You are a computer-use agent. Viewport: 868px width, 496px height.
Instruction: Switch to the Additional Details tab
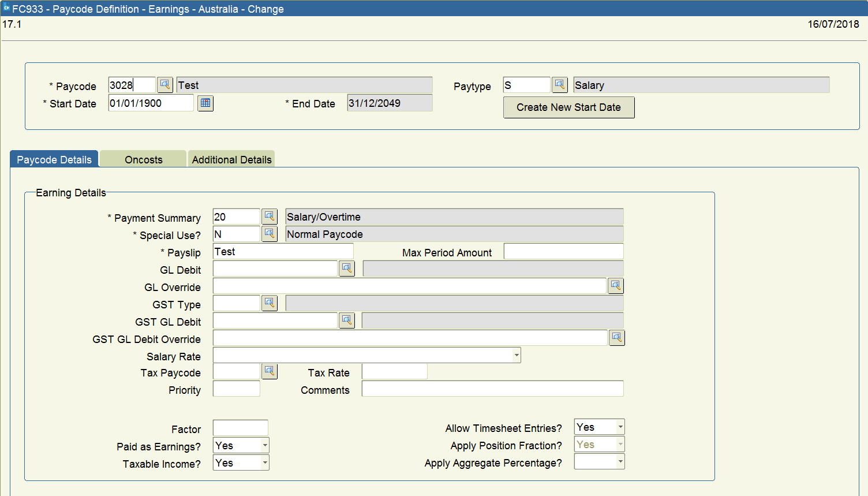pos(231,158)
